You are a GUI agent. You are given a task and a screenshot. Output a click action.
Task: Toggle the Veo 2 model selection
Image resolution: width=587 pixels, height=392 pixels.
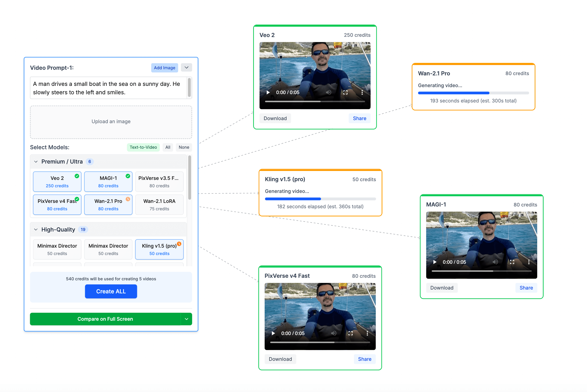click(57, 182)
